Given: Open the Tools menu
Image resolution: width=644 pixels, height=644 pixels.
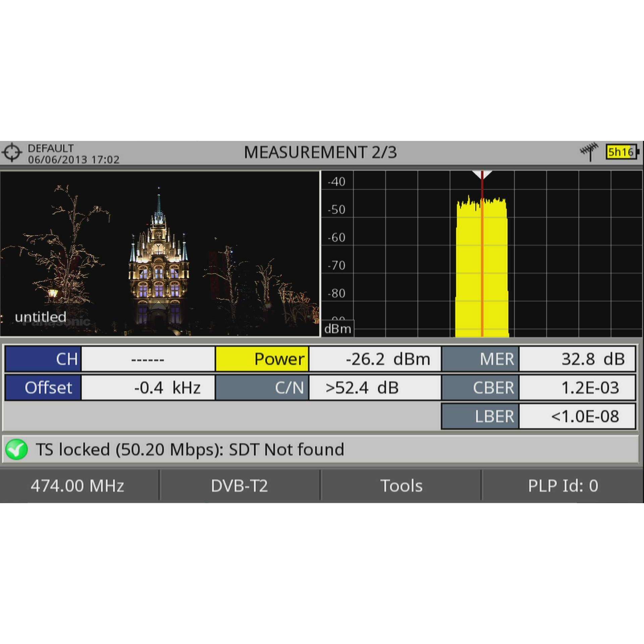Looking at the screenshot, I should (x=401, y=485).
